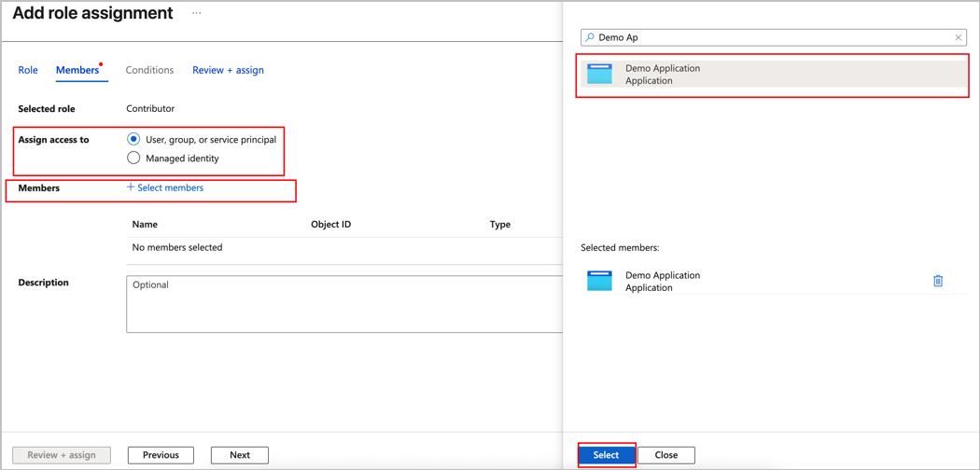This screenshot has width=980, height=470.
Task: Go to the Conditions tab
Action: 149,70
